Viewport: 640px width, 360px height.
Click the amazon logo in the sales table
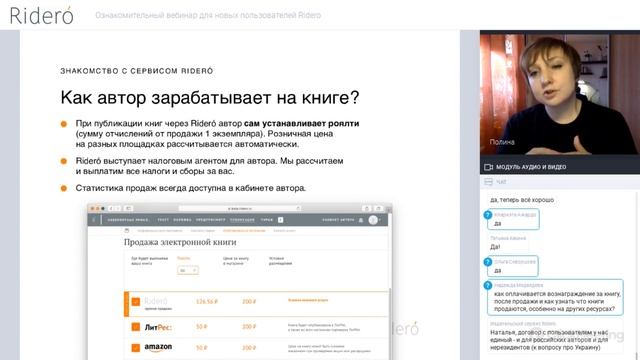(x=158, y=347)
